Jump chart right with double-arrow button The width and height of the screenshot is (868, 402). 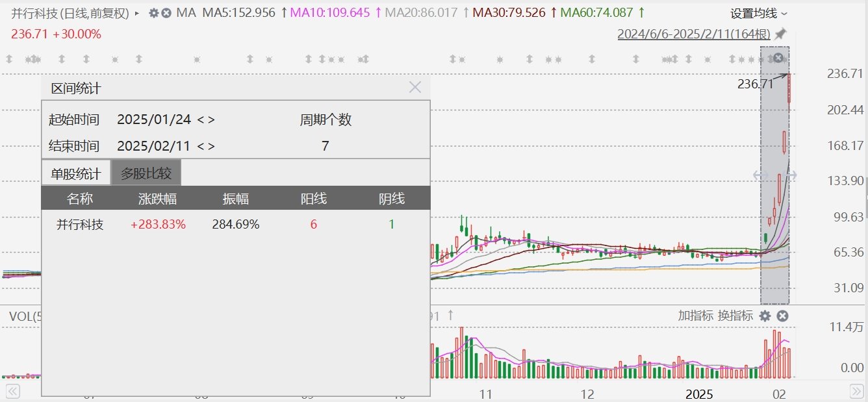(856, 392)
